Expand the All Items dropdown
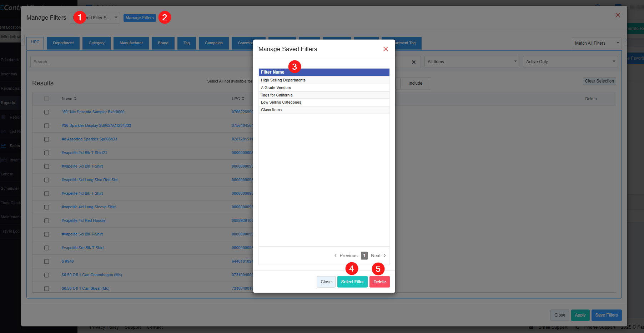This screenshot has height=333, width=644. coord(472,62)
